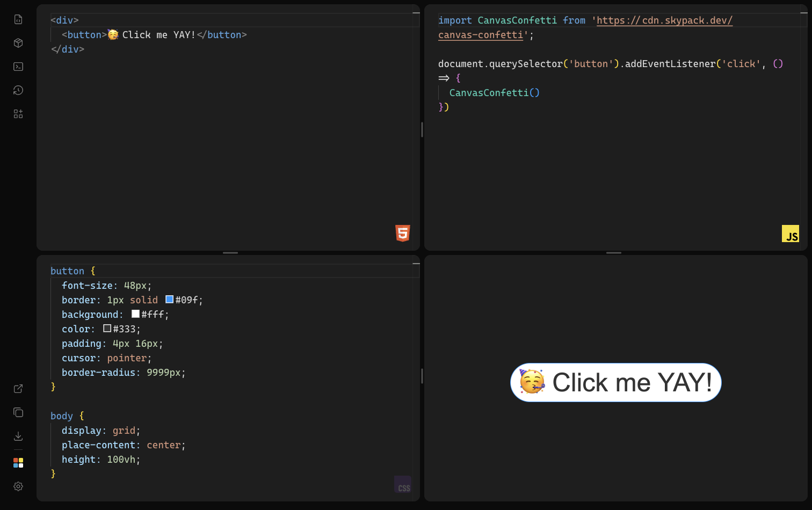Click the CSS badge in editor

403,484
